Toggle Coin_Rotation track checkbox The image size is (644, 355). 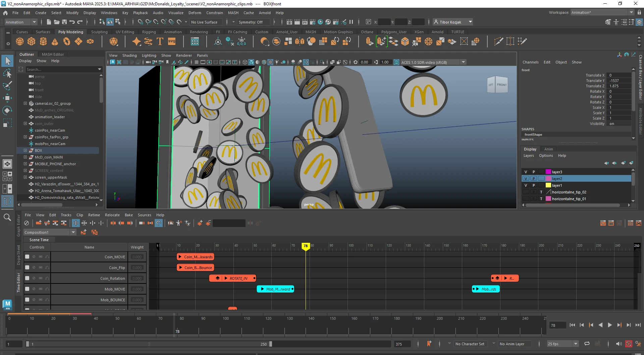27,278
